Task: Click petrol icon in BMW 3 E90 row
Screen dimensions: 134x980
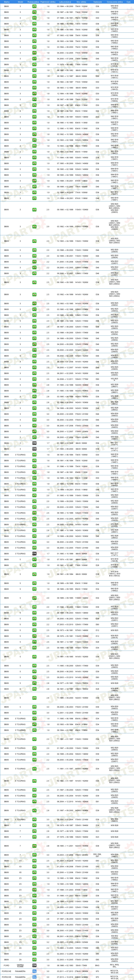Action: [34, 379]
